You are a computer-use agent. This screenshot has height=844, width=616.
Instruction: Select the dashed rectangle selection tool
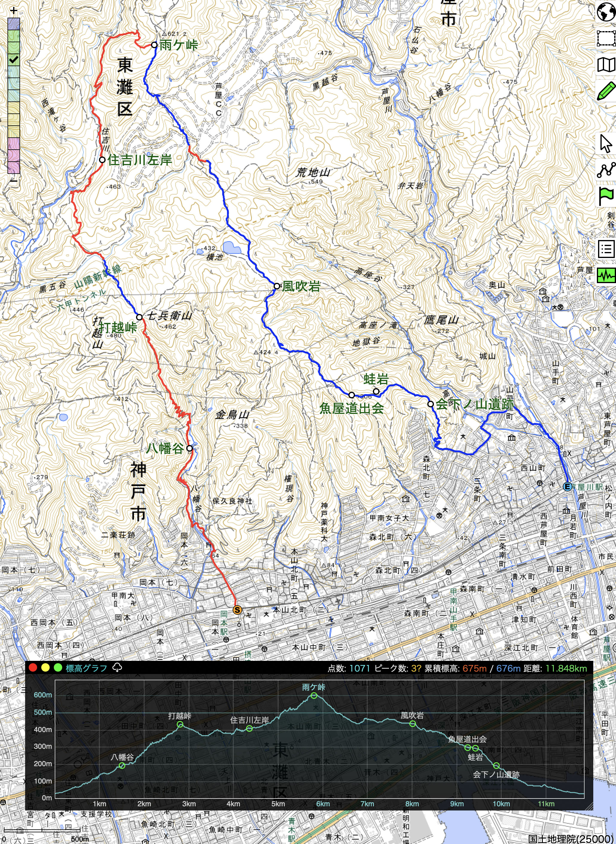[606, 38]
